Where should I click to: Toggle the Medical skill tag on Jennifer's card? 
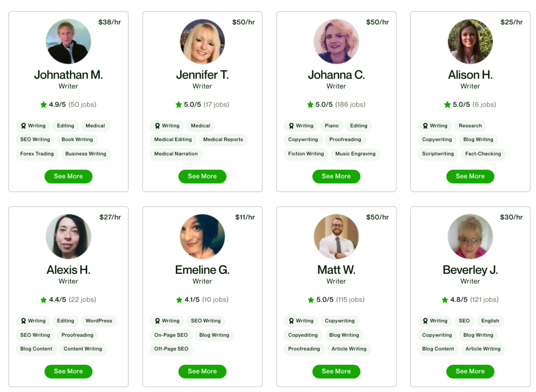[x=200, y=126]
